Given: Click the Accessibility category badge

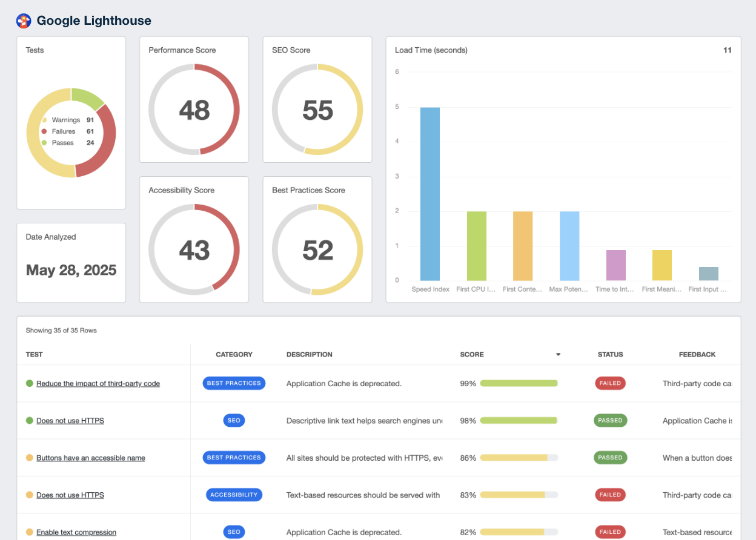Looking at the screenshot, I should point(234,495).
